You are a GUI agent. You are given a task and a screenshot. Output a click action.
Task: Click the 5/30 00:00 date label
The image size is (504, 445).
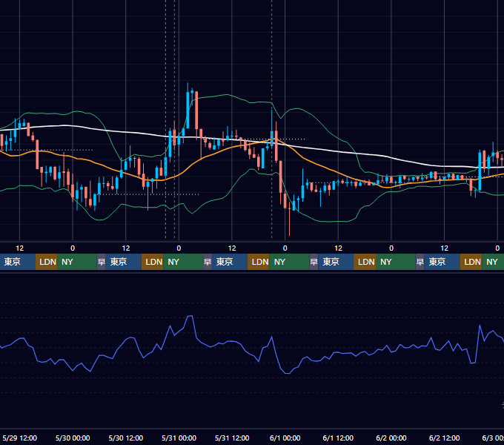(73, 438)
